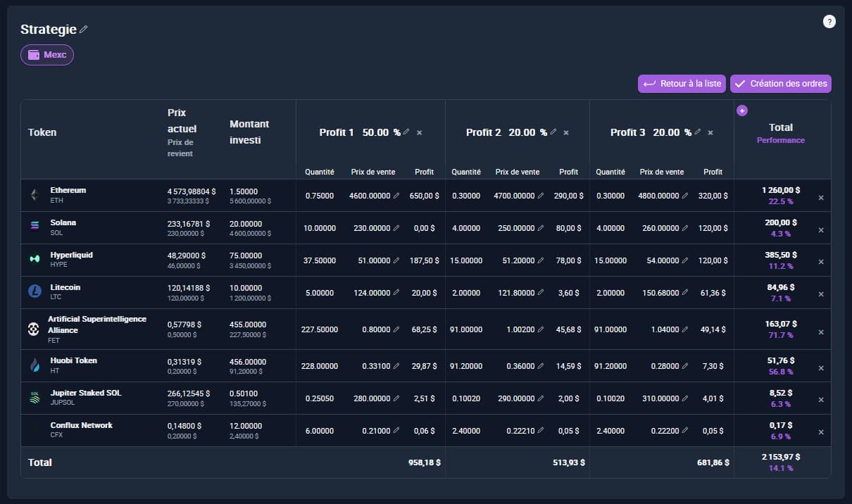This screenshot has height=504, width=852.
Task: Edit JUPSOL Profit 1 price 280.00000
Action: pyautogui.click(x=396, y=398)
